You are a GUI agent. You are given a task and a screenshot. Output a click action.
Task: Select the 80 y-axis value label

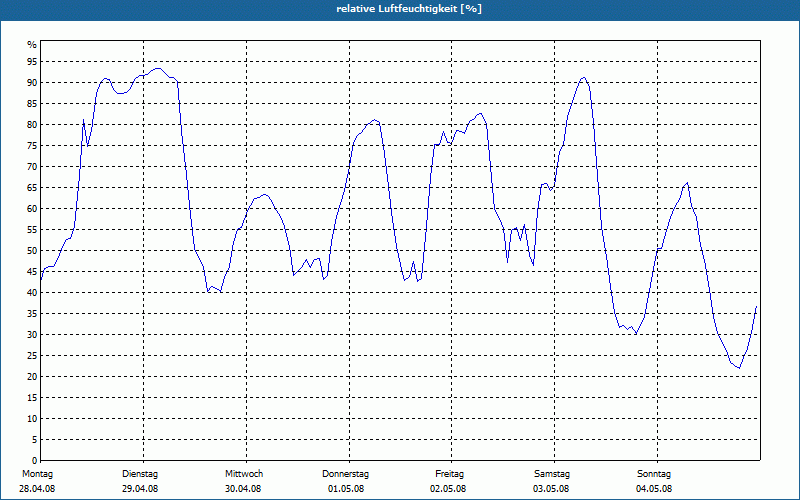(32, 124)
